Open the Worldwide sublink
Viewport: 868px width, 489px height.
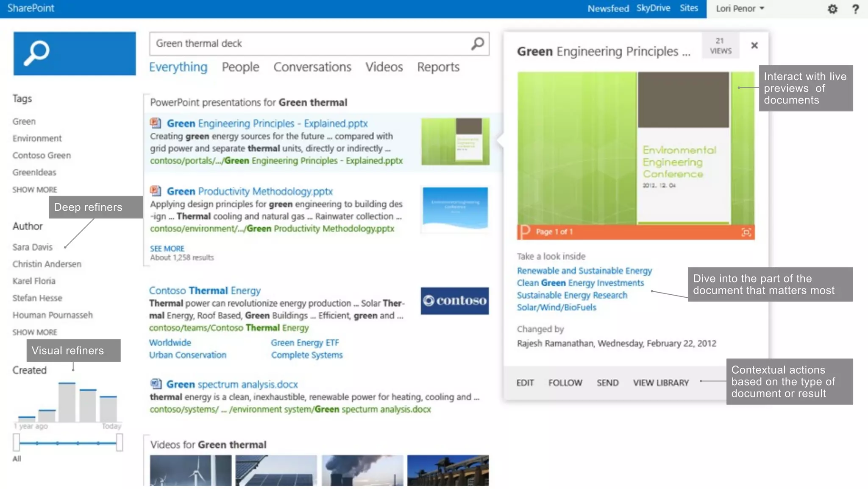coord(170,343)
